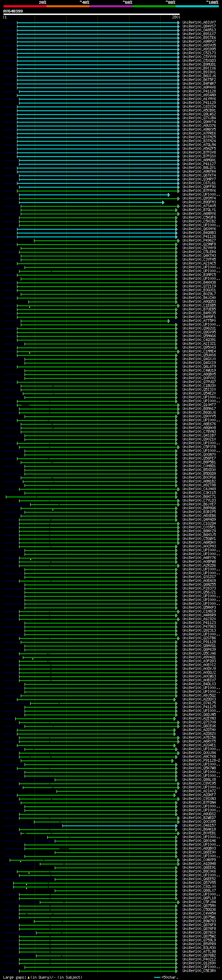This screenshot has height=980, width=222.
Task: Select the UniRef100_A9U376 label
Action: (199, 125)
